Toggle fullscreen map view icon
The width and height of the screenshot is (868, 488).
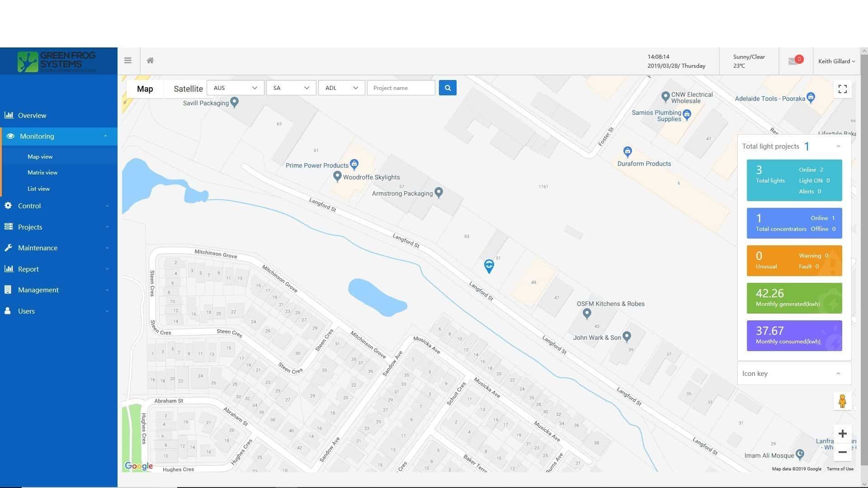[842, 89]
